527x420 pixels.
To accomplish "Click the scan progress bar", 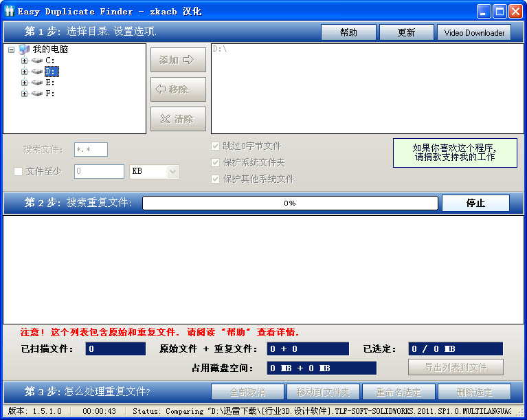I will (x=289, y=203).
